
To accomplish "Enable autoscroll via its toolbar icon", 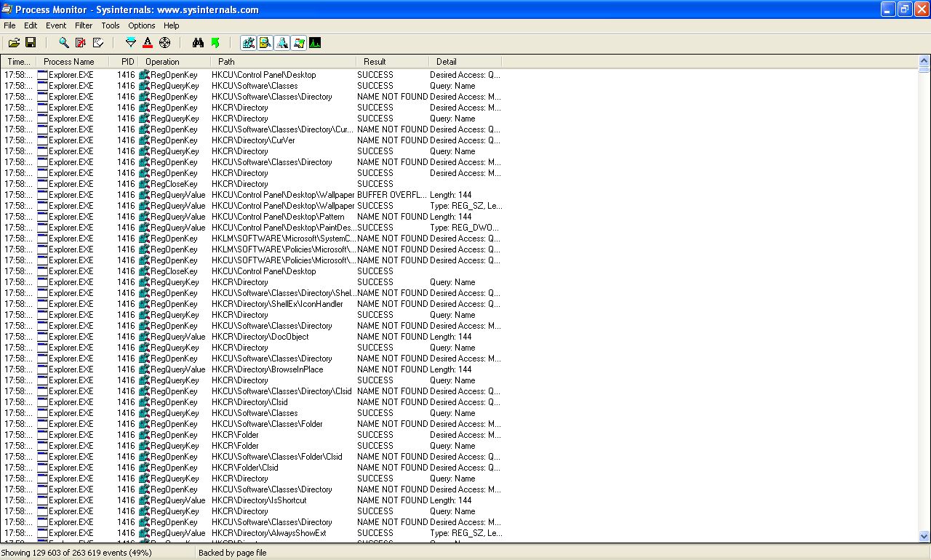I will pyautogui.click(x=80, y=42).
